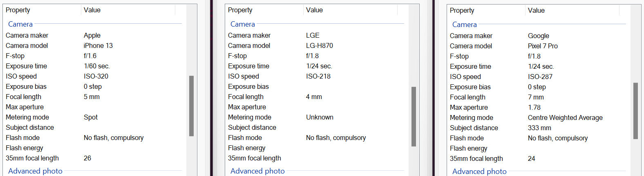Viewport: 644px width, 176px height.
Task: Select the Spot metering mode value
Action: click(x=91, y=117)
